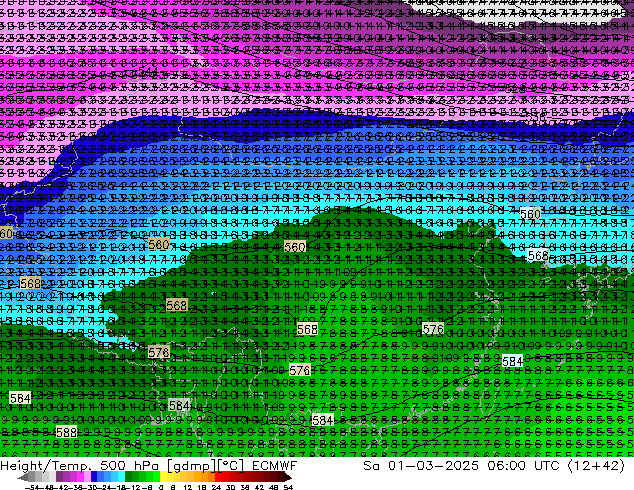The width and height of the screenshot is (634, 490).
Task: Click the 544 contour label near the top
Action: pos(148,71)
